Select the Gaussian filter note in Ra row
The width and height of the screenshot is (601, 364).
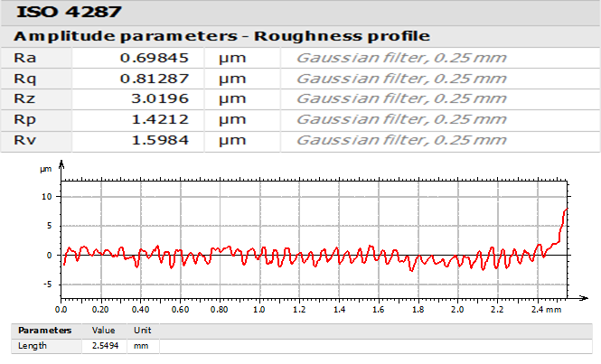tap(401, 58)
